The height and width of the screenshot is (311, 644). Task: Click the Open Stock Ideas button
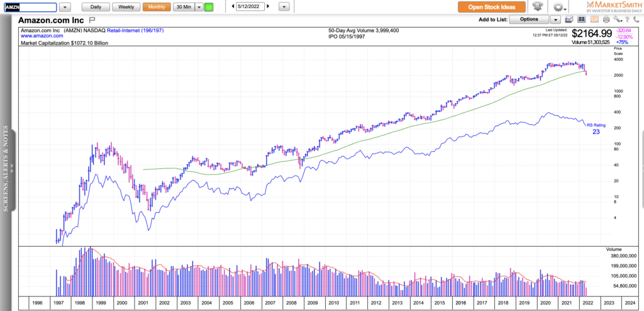tap(492, 7)
